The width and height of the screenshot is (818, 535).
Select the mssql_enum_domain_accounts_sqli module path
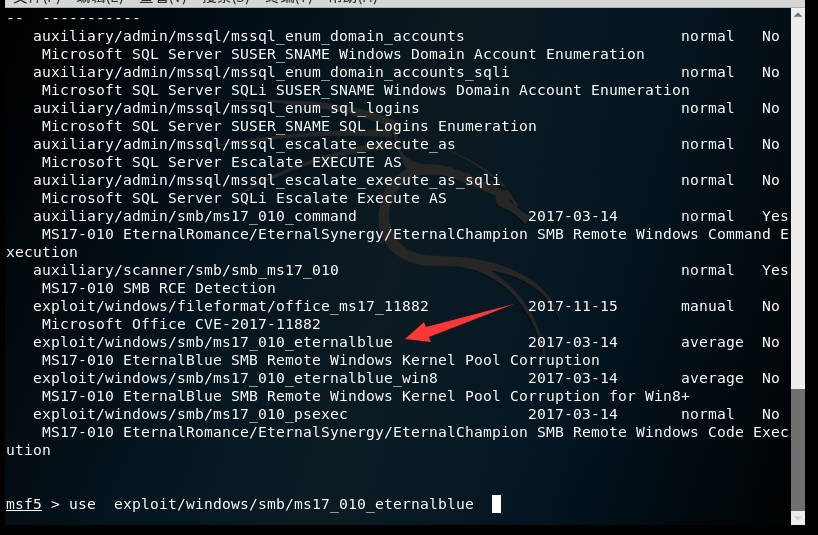click(270, 72)
